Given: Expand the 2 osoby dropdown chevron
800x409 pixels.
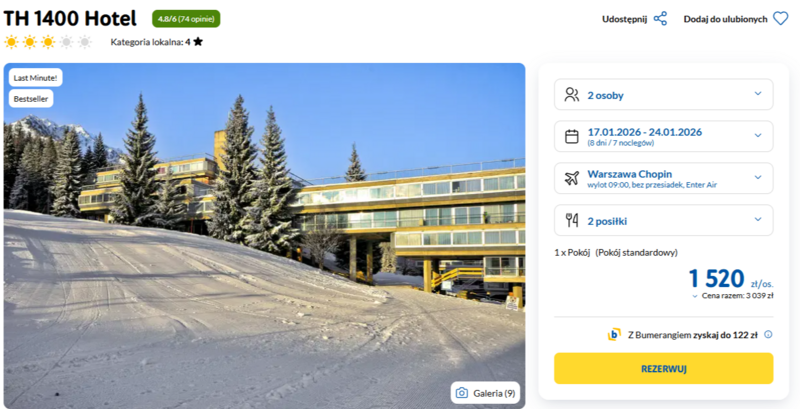Looking at the screenshot, I should 758,93.
